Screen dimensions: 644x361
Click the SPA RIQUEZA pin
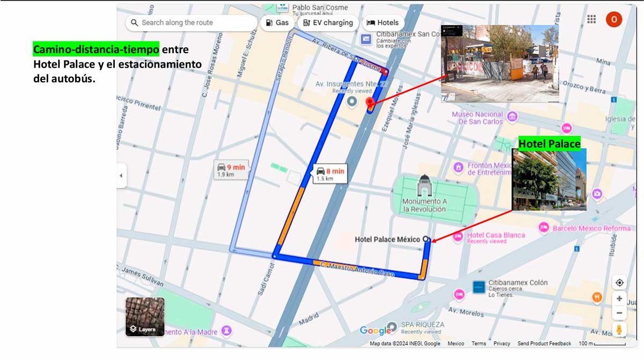coord(393,327)
